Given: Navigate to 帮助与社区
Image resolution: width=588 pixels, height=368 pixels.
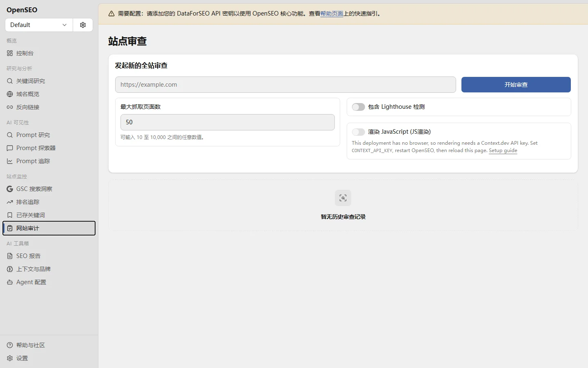Looking at the screenshot, I should (49, 345).
